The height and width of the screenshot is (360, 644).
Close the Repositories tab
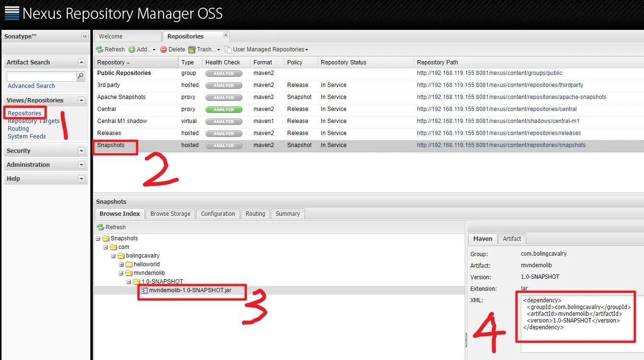click(226, 35)
